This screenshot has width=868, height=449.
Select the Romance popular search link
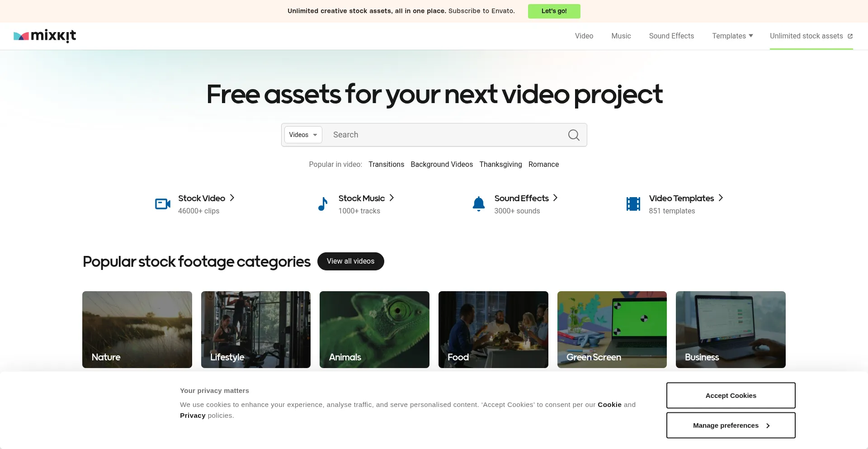click(543, 164)
